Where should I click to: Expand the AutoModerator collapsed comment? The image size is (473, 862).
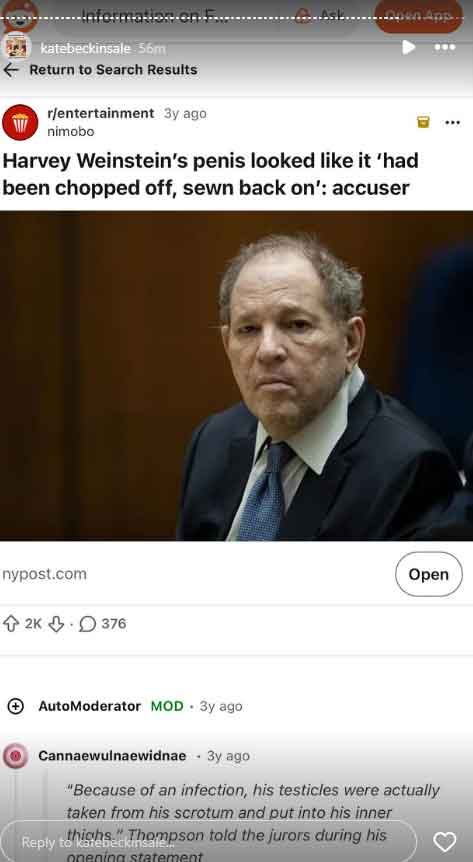point(15,706)
